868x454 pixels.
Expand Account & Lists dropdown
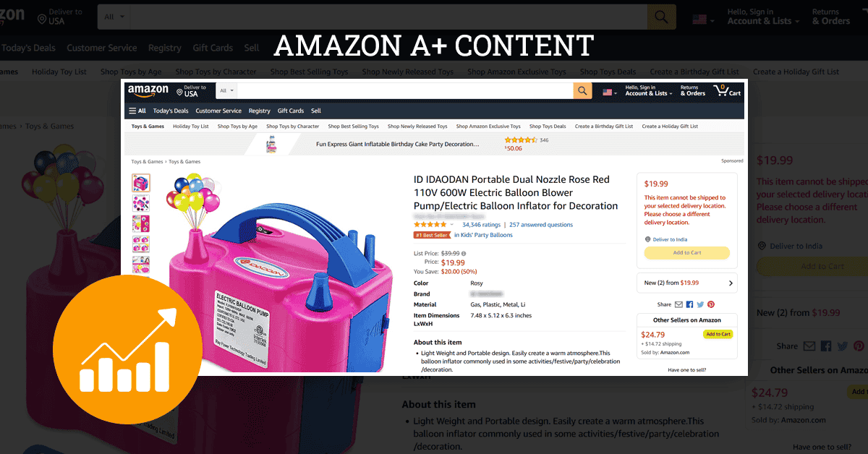(649, 90)
